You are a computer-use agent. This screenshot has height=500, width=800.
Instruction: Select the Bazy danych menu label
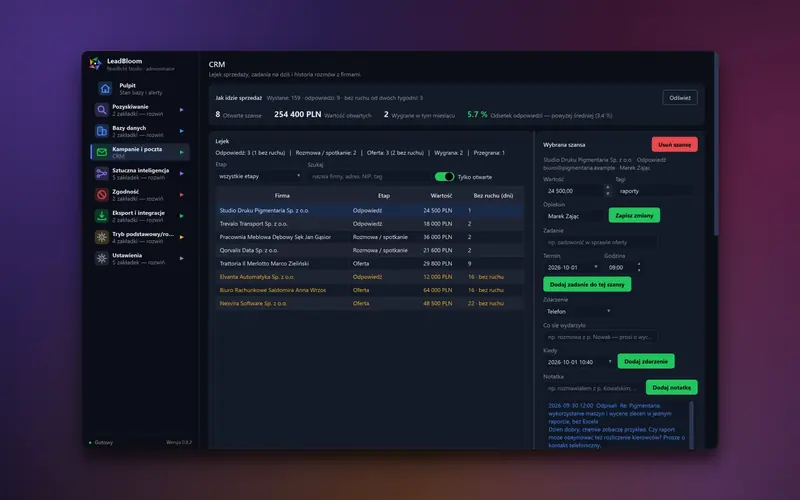(x=129, y=128)
